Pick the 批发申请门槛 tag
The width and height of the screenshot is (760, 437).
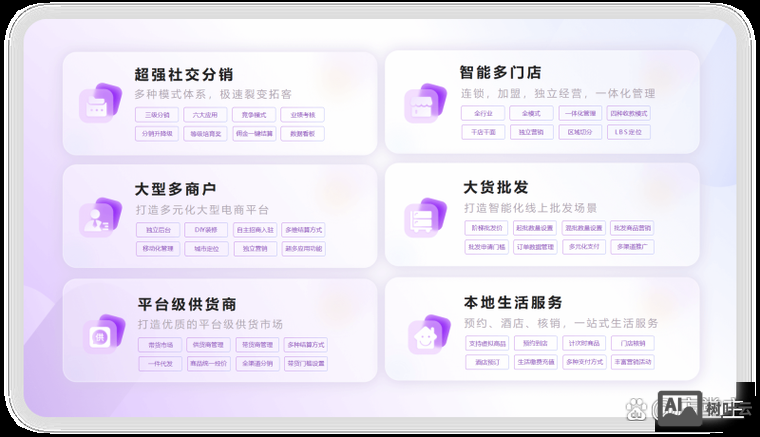pyautogui.click(x=487, y=247)
